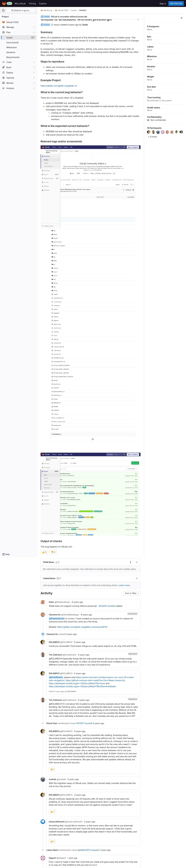
Task: Select Requirements in the sidebar
Action: 19,57
